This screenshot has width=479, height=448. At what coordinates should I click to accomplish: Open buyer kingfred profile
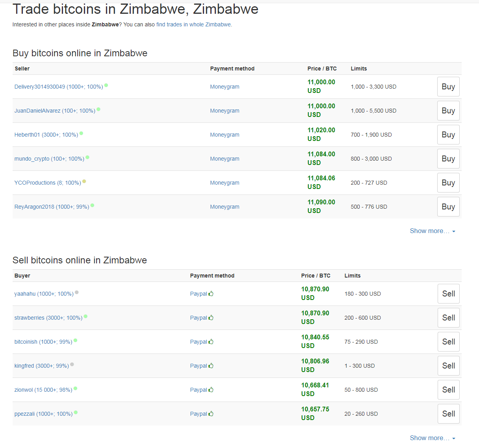(x=42, y=366)
